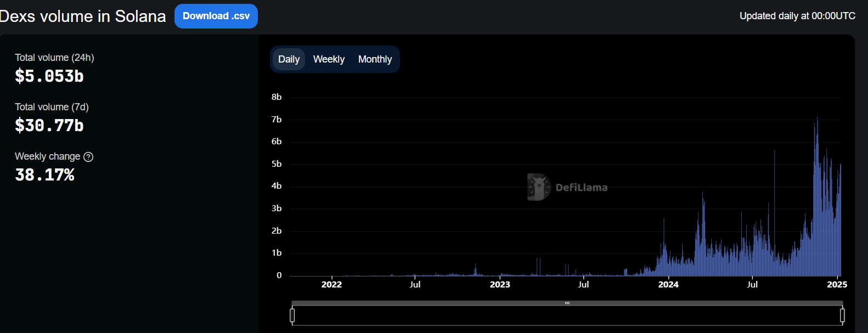Click the 2b y-axis label
Viewport: 868px width, 333px height.
point(277,231)
